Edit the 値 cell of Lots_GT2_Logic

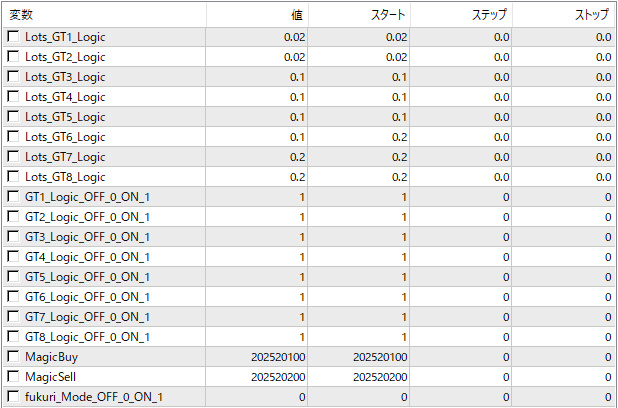pos(257,57)
